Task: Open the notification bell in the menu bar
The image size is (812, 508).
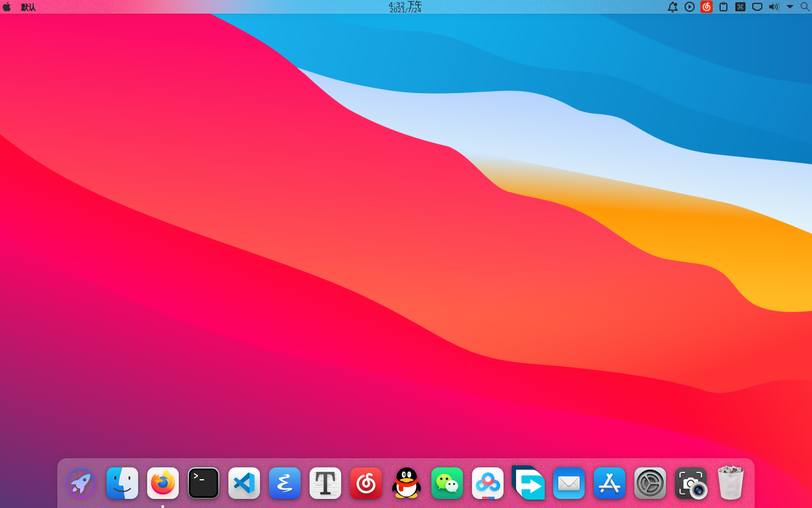Action: point(672,7)
